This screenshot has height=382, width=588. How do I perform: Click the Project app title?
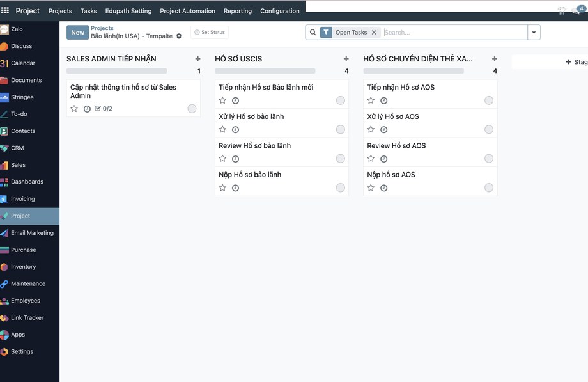click(27, 11)
